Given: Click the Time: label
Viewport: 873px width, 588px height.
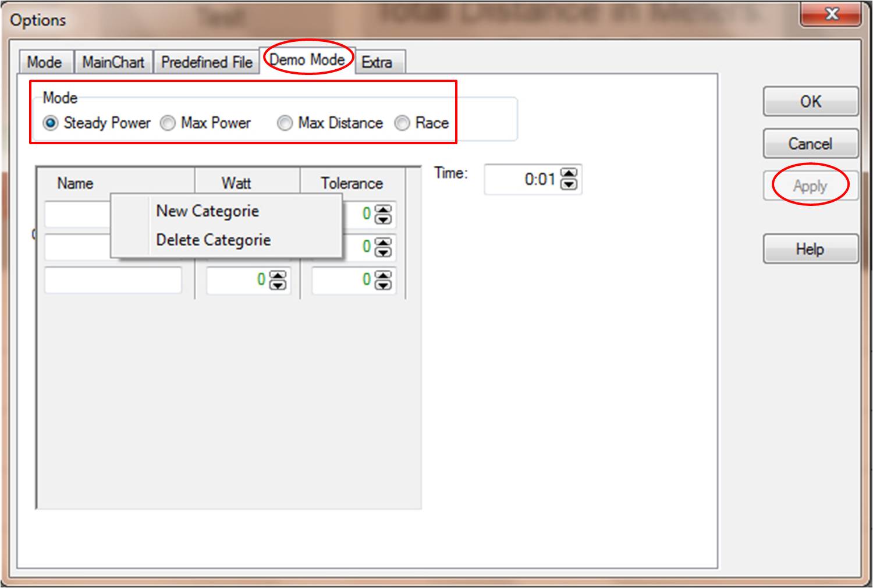Looking at the screenshot, I should [451, 173].
